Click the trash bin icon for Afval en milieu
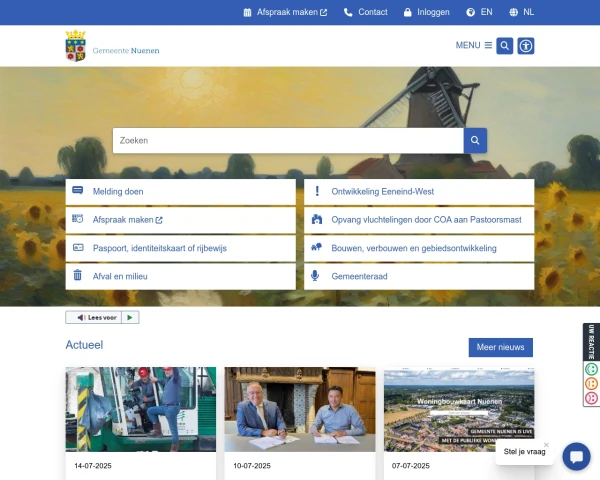 click(78, 275)
